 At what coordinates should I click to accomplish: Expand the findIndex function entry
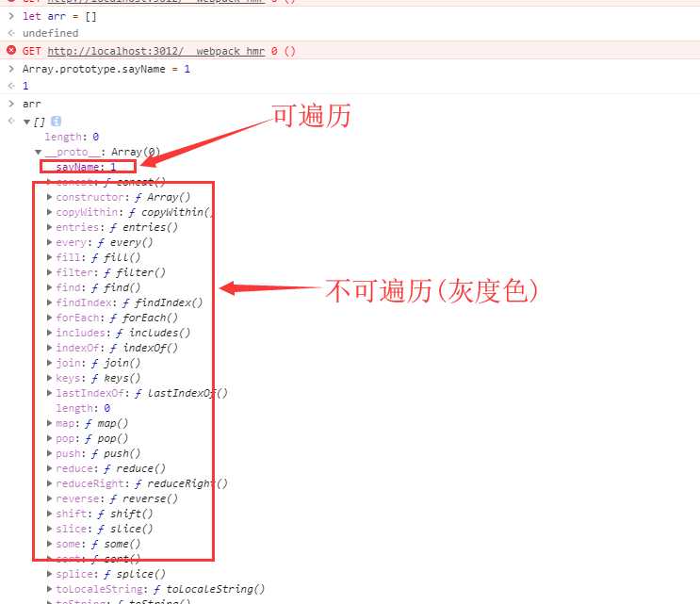(50, 302)
